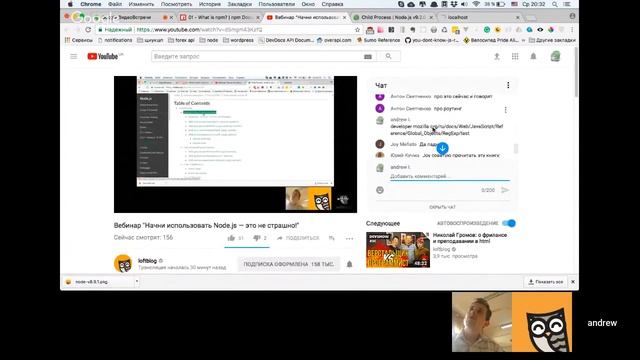Open the developer.mozilla.org link in chat
This screenshot has width=640, height=360.
(447, 130)
